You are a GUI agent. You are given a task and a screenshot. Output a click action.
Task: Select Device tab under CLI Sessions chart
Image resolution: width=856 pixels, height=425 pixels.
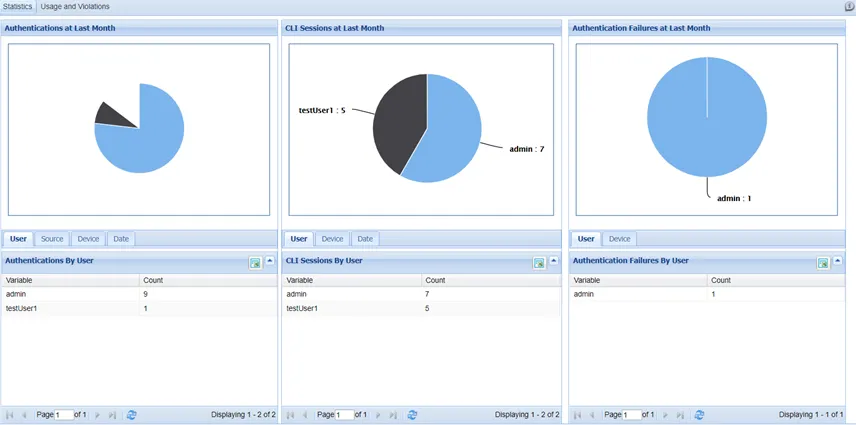point(332,239)
